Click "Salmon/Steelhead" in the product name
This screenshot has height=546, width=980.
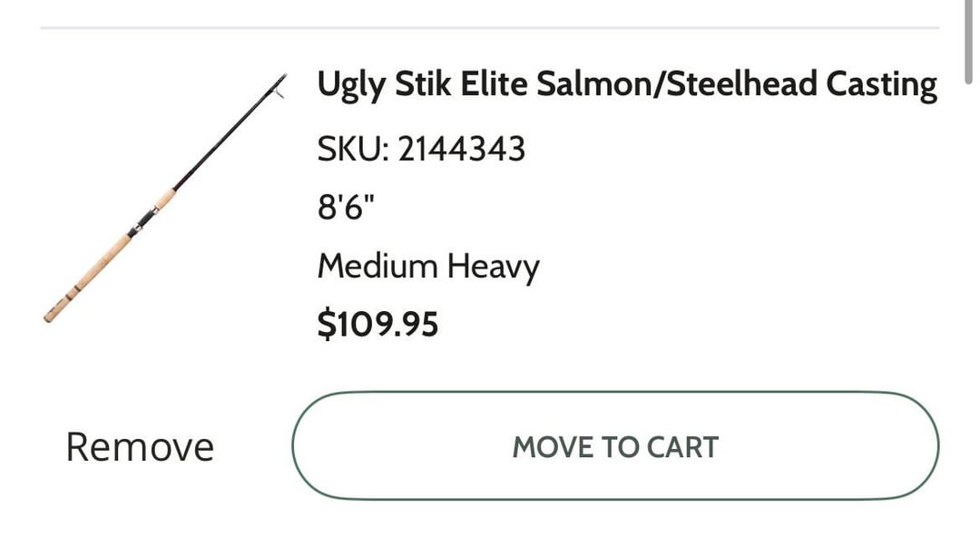click(x=676, y=84)
